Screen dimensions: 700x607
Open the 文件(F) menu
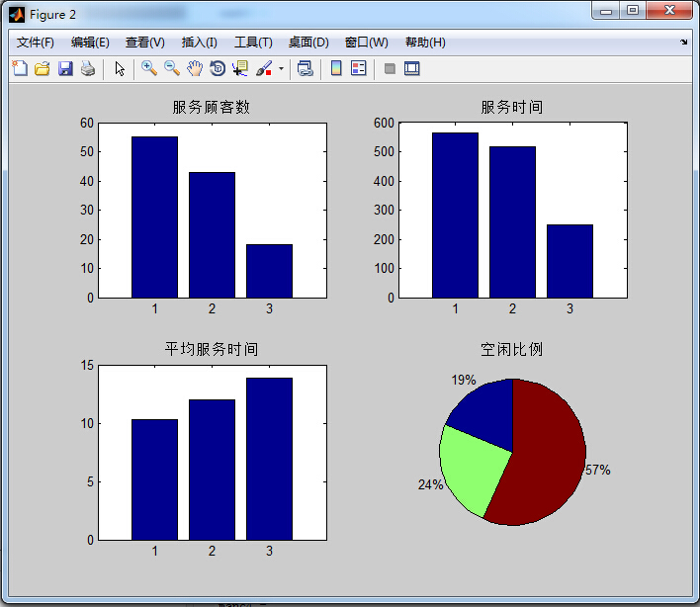click(36, 43)
